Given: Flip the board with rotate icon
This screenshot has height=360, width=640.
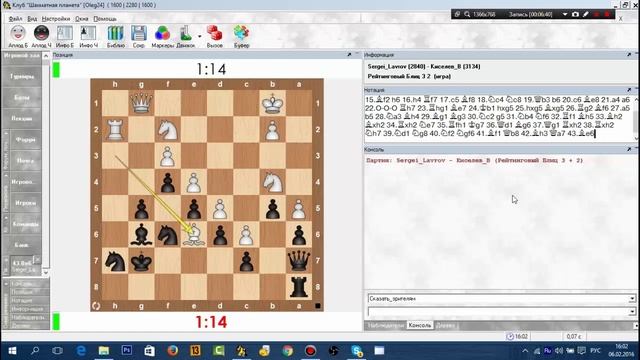Looking at the screenshot, I should (96, 306).
